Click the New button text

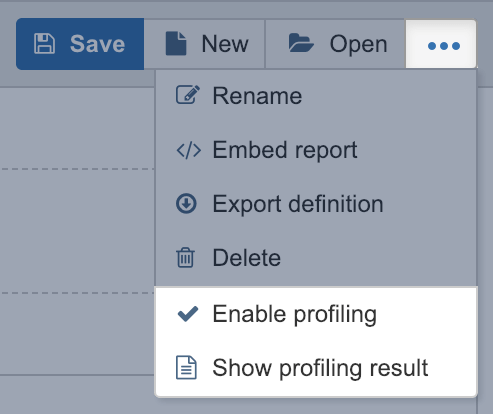click(x=225, y=44)
